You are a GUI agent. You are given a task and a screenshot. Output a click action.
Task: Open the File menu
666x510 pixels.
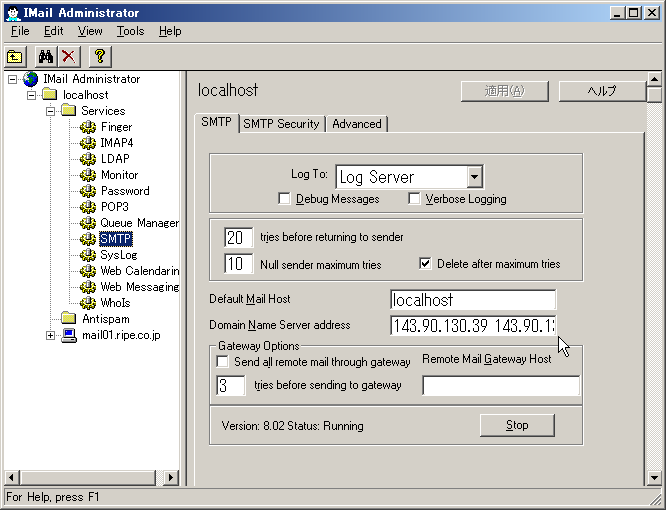coord(20,31)
